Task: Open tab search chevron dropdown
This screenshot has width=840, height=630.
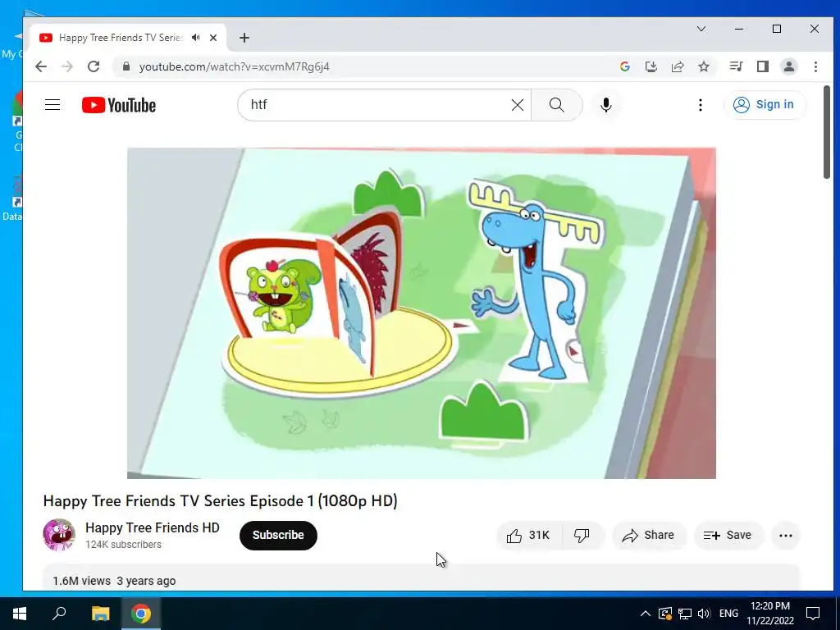Action: click(x=701, y=29)
